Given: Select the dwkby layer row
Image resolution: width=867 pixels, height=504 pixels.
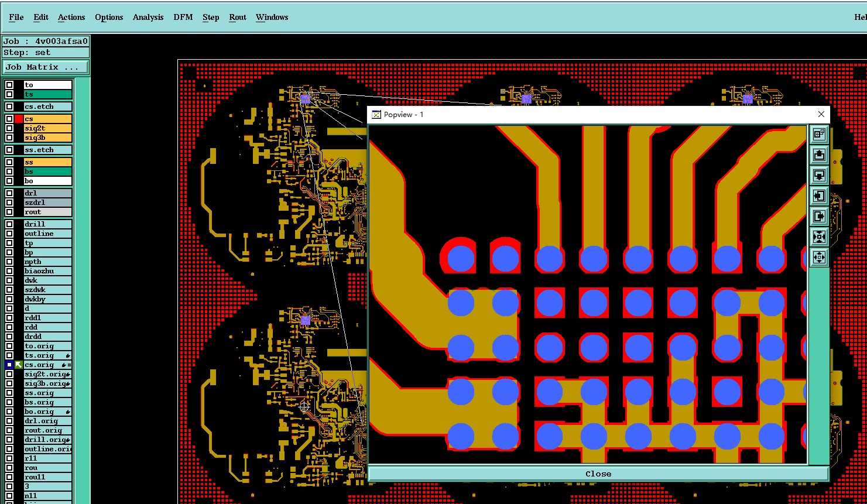Looking at the screenshot, I should 47,299.
